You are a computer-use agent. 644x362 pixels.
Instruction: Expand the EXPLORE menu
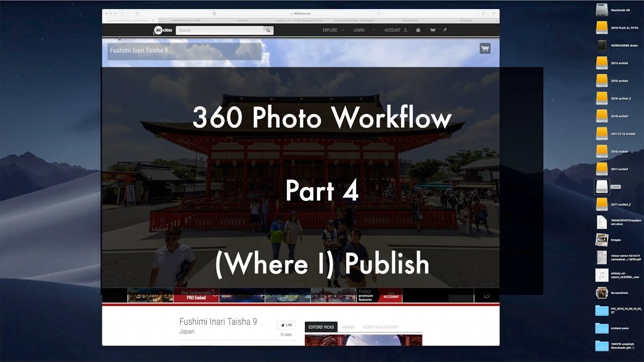[333, 30]
